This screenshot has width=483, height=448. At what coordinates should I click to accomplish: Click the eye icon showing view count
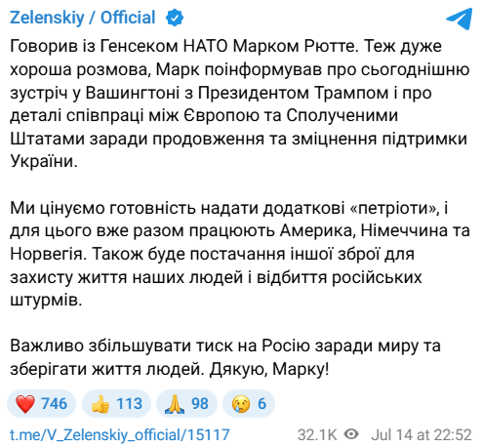349,434
